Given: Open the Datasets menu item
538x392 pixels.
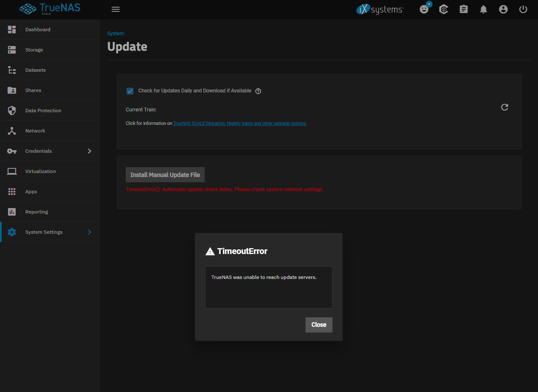Looking at the screenshot, I should coord(50,70).
